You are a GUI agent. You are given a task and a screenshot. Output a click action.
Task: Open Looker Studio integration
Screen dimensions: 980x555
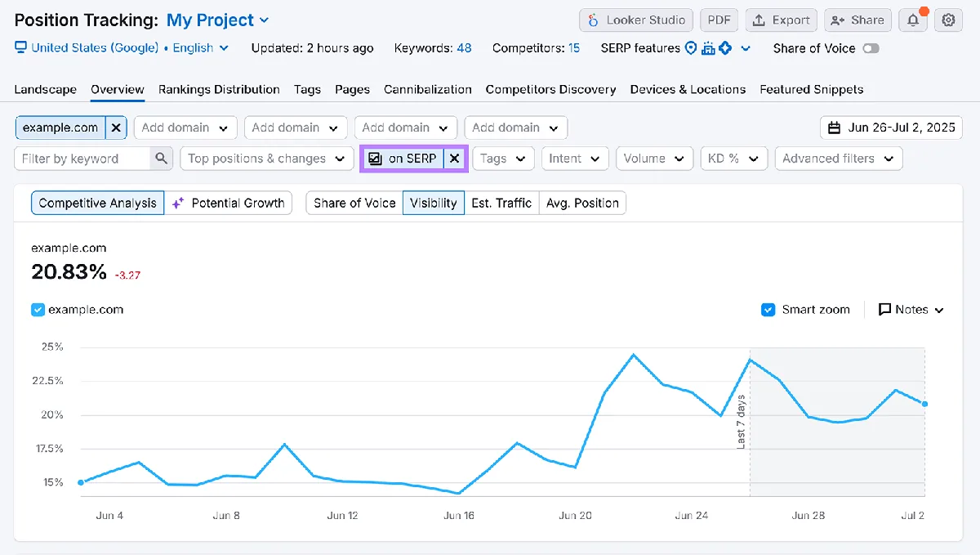(x=636, y=20)
